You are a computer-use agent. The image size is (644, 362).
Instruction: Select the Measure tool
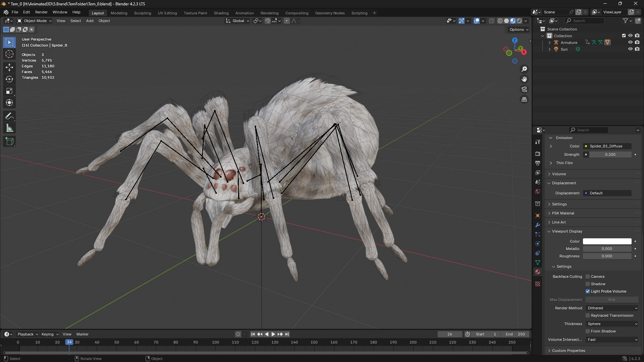pyautogui.click(x=9, y=128)
